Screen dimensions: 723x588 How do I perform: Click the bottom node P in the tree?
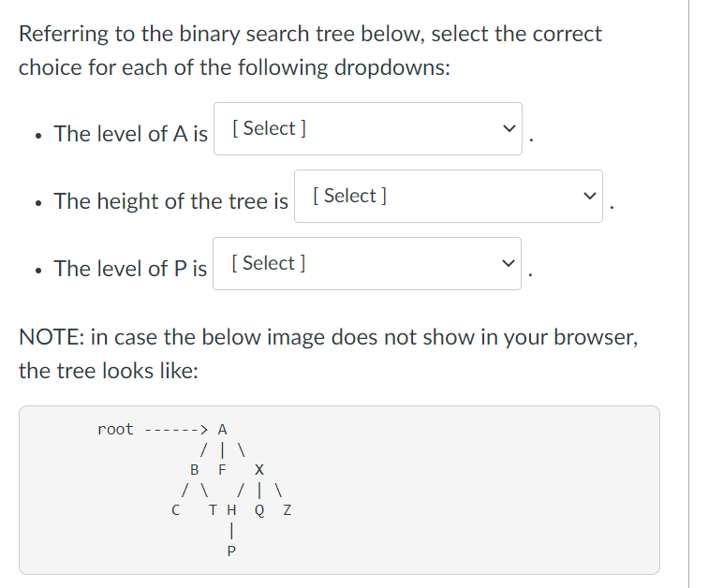tap(230, 551)
